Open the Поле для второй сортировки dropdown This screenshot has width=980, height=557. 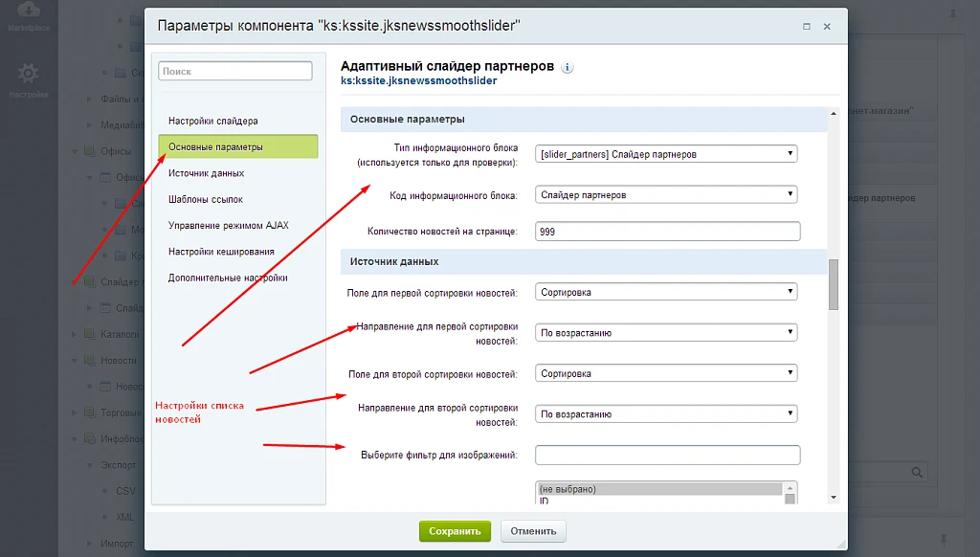tap(666, 373)
